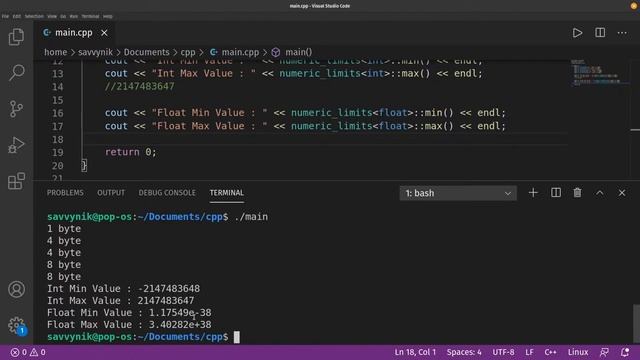Click 'Spaces: 4' indentation setting

464,352
